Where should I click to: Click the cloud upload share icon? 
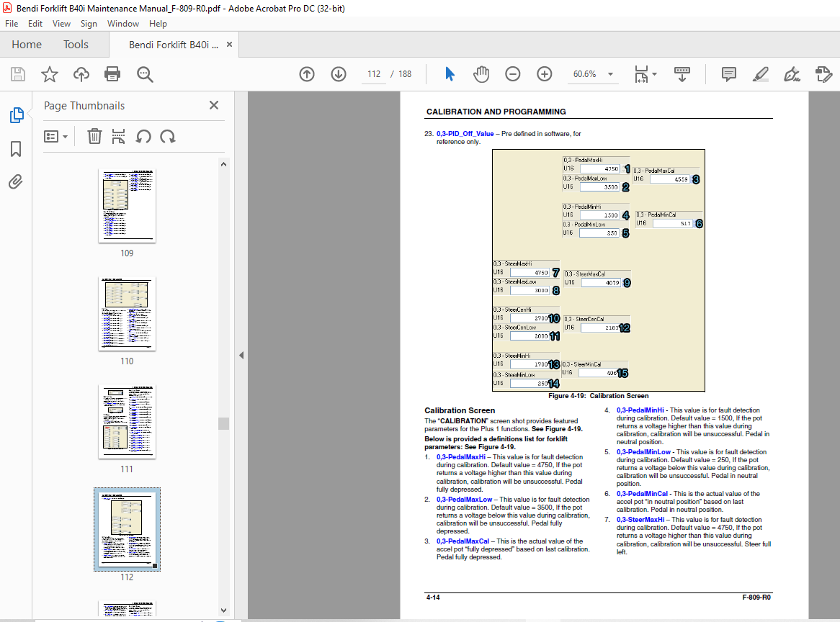(81, 74)
